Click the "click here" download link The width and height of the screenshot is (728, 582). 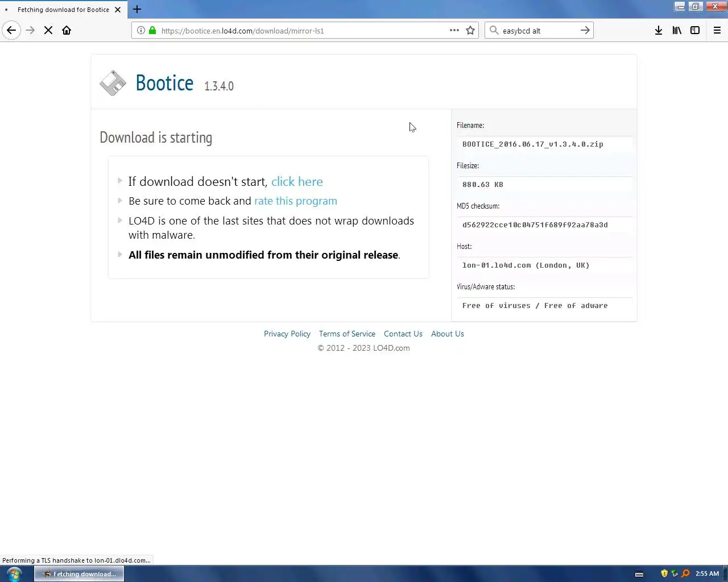click(x=297, y=182)
